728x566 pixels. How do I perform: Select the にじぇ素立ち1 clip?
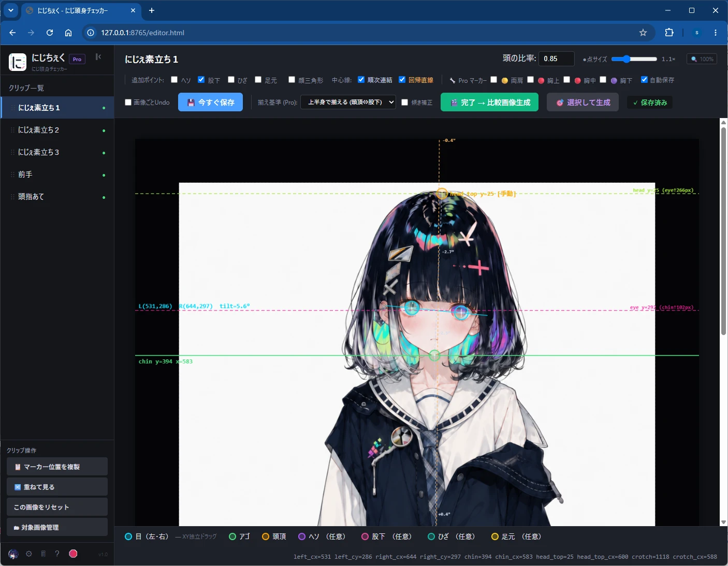point(57,108)
